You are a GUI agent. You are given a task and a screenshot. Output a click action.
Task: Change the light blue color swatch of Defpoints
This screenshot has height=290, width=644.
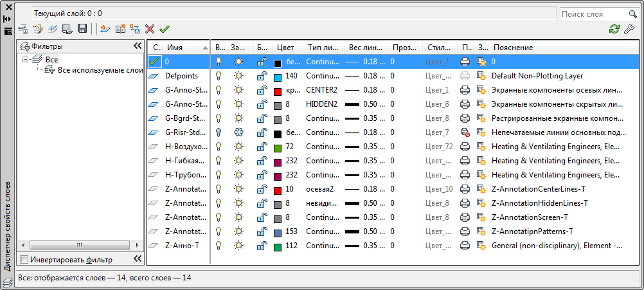coord(278,78)
